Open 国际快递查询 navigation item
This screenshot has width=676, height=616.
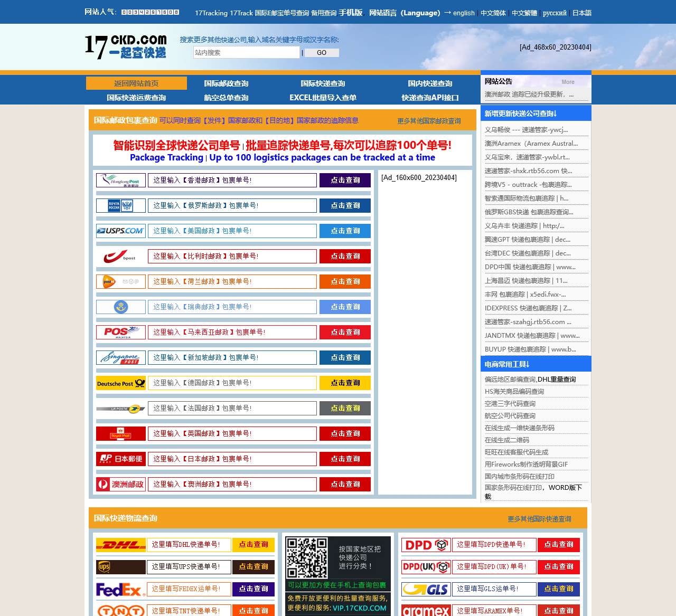click(323, 83)
